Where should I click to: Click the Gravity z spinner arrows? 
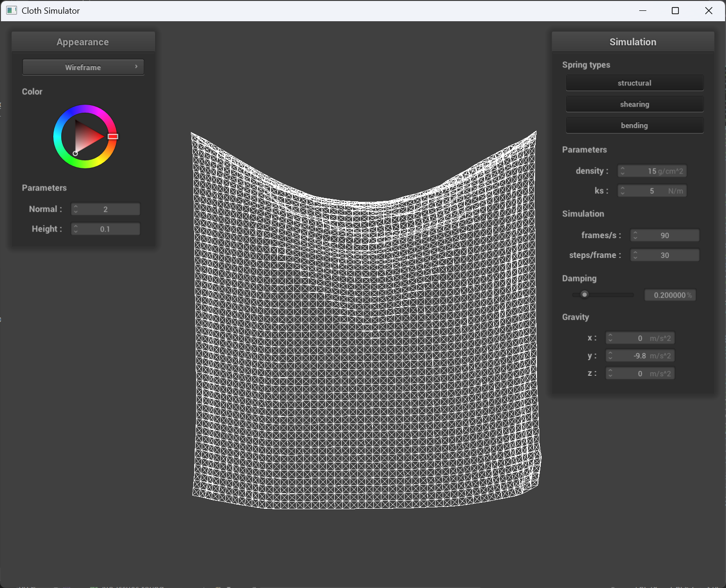pos(610,373)
